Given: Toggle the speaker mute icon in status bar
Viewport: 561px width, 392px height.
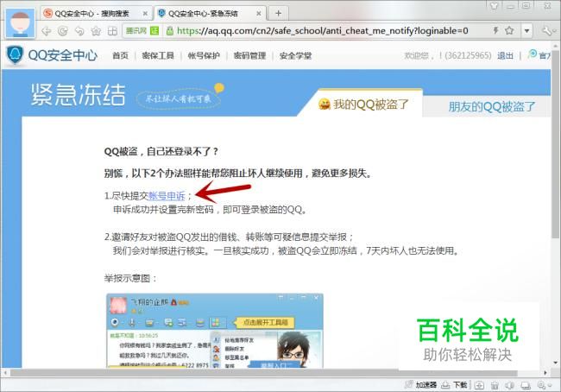Looking at the screenshot, I should pos(509,385).
